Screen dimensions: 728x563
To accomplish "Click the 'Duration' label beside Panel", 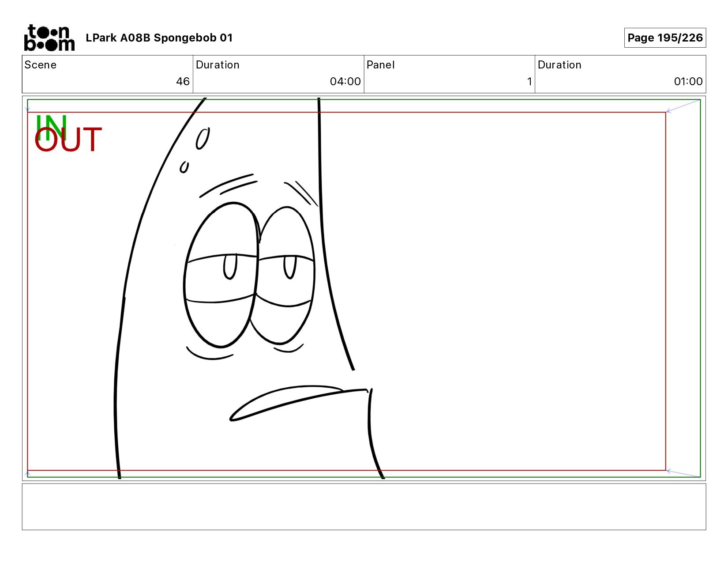I will pos(559,65).
